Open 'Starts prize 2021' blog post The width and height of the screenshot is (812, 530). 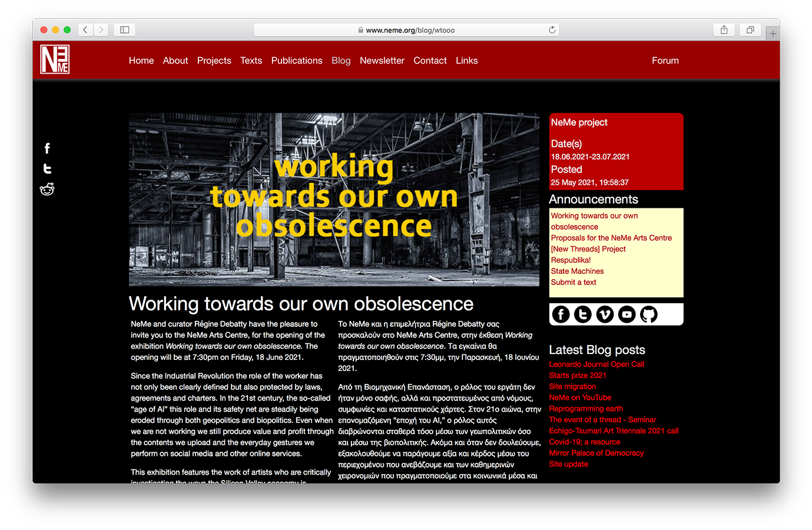click(578, 375)
